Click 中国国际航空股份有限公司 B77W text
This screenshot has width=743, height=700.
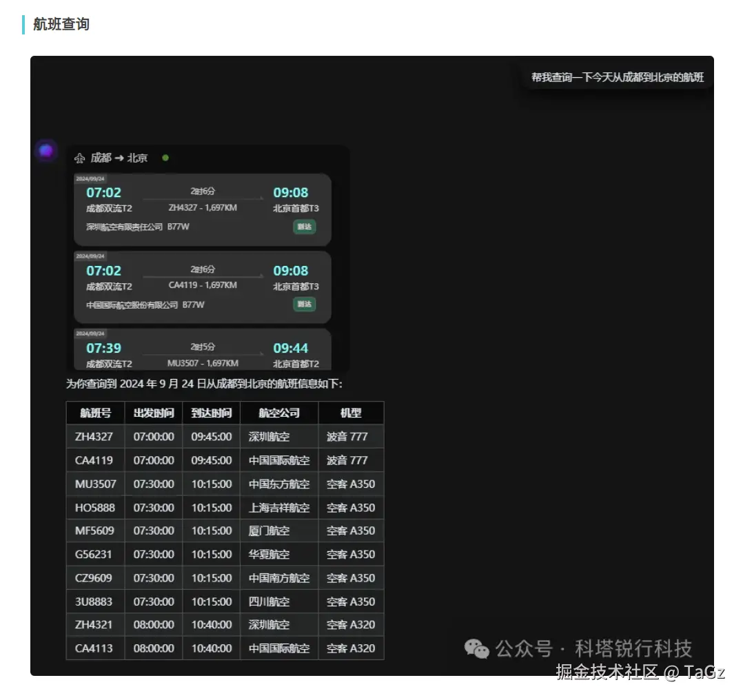[145, 305]
